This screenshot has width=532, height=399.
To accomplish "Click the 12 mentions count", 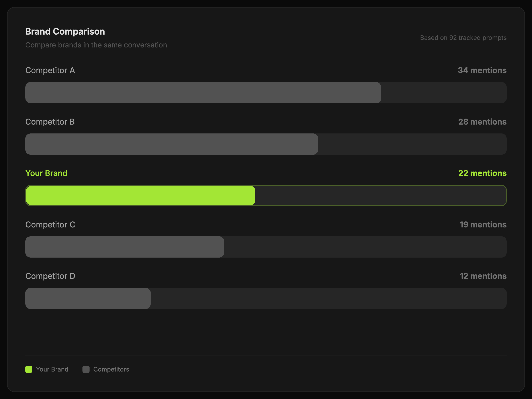I will pos(483,276).
